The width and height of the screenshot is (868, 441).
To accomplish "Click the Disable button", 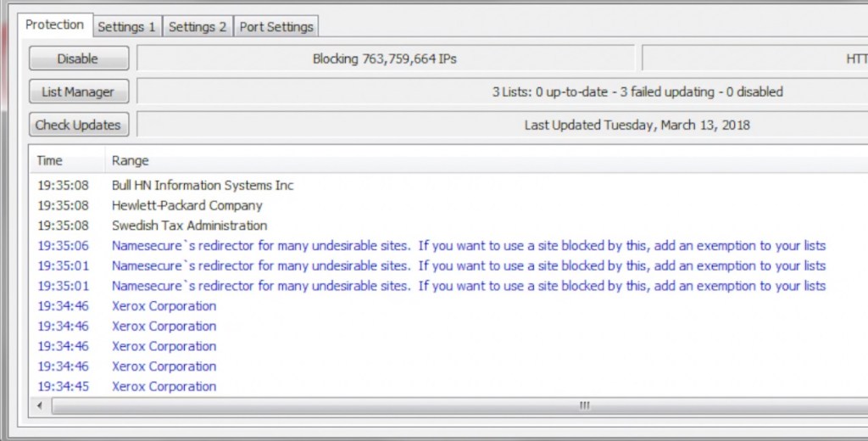I will pos(78,59).
